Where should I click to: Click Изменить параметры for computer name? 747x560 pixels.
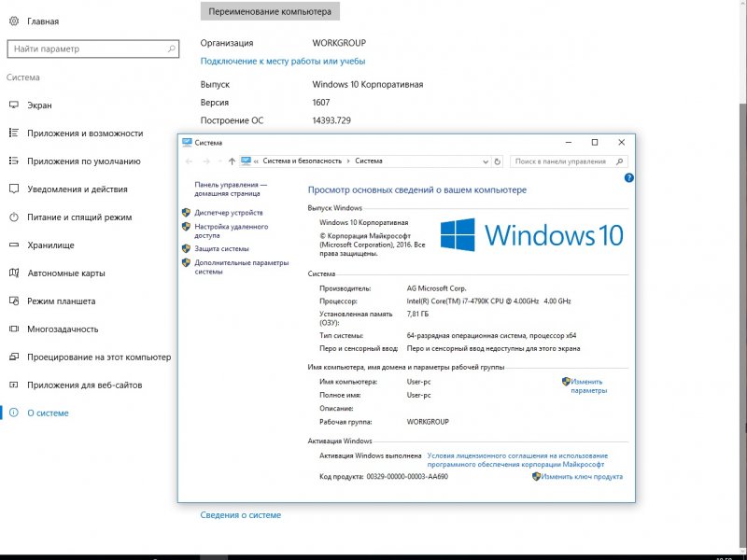point(589,386)
